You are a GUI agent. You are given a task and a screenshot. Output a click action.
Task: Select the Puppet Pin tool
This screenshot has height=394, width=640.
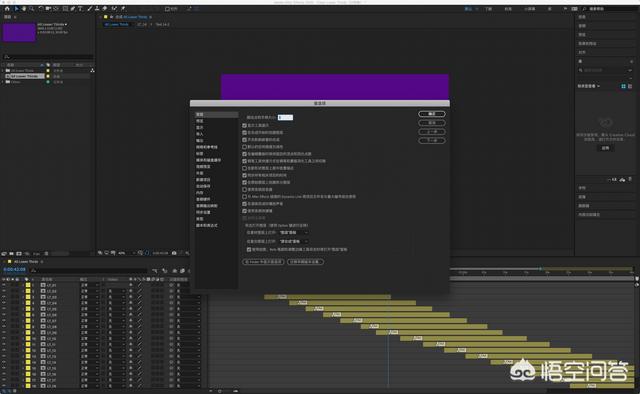click(123, 9)
